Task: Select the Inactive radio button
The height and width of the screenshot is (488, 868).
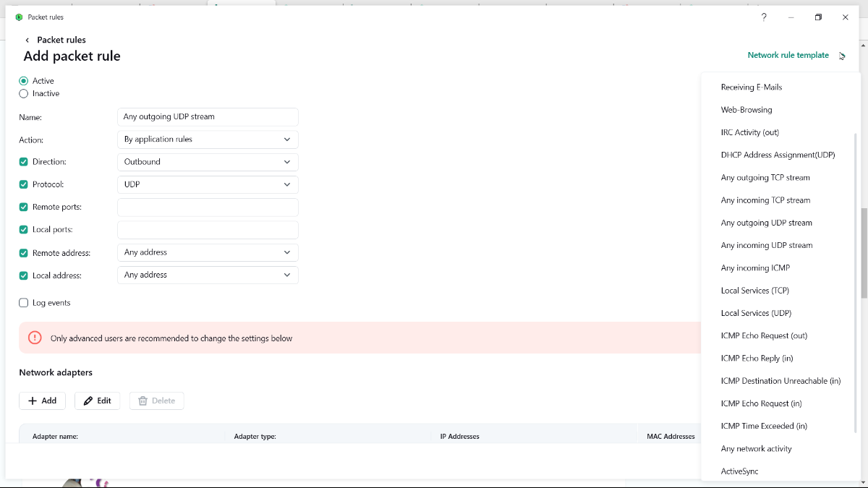Action: coord(24,93)
